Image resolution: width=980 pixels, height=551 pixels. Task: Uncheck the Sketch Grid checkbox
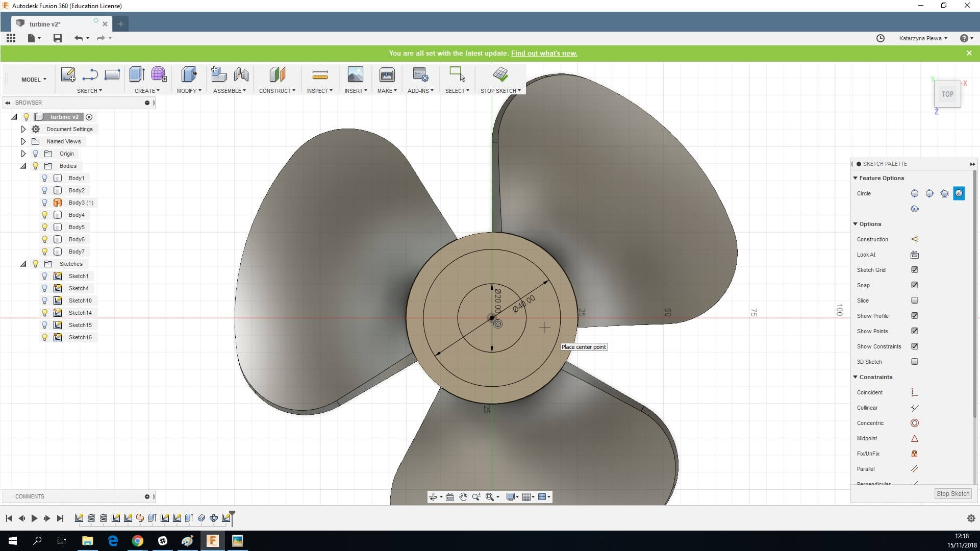pyautogui.click(x=914, y=270)
